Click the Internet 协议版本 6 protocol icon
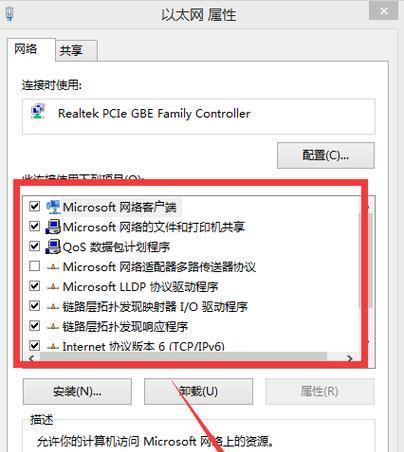The height and width of the screenshot is (452, 404). click(x=53, y=347)
